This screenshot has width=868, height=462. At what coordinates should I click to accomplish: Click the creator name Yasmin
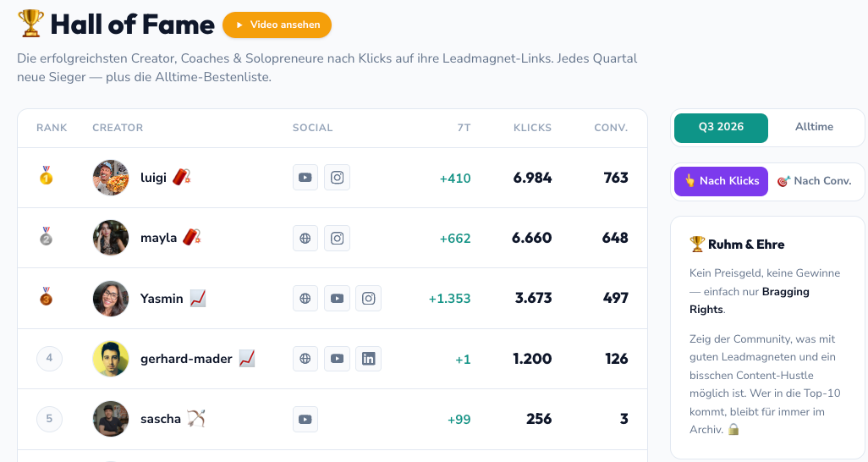(162, 299)
